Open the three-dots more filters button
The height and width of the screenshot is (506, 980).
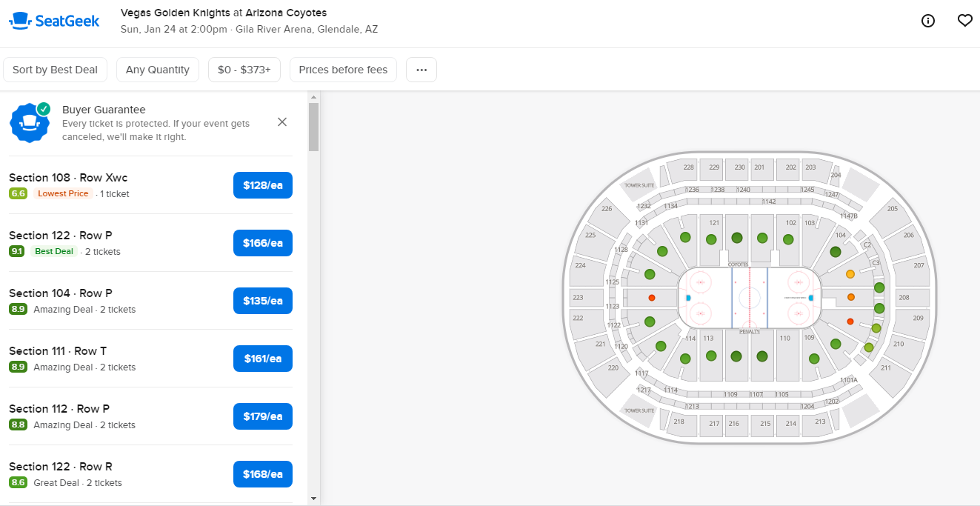421,70
